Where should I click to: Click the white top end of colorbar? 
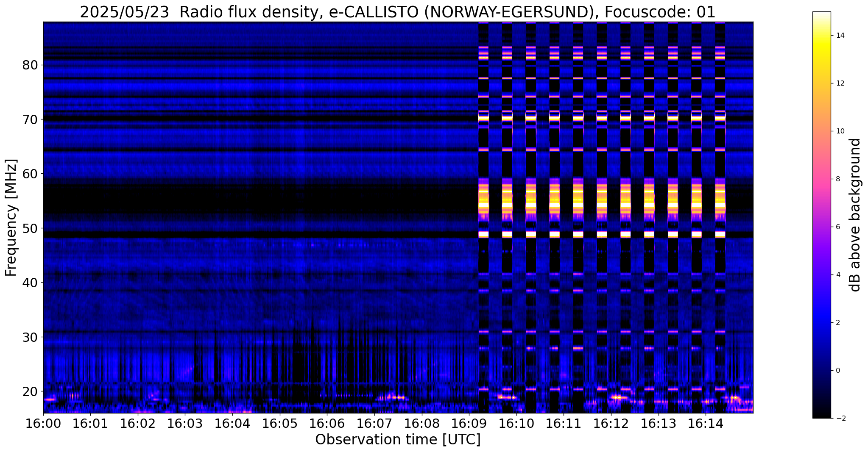coord(821,14)
